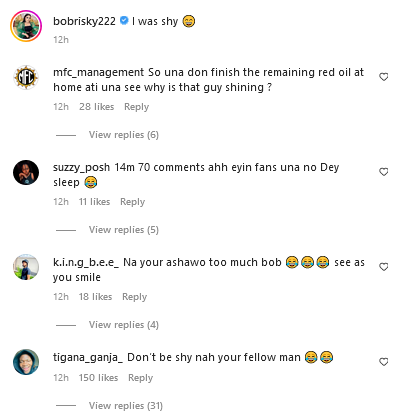Show View replies (4) thread
This screenshot has height=420, width=399.
(124, 325)
